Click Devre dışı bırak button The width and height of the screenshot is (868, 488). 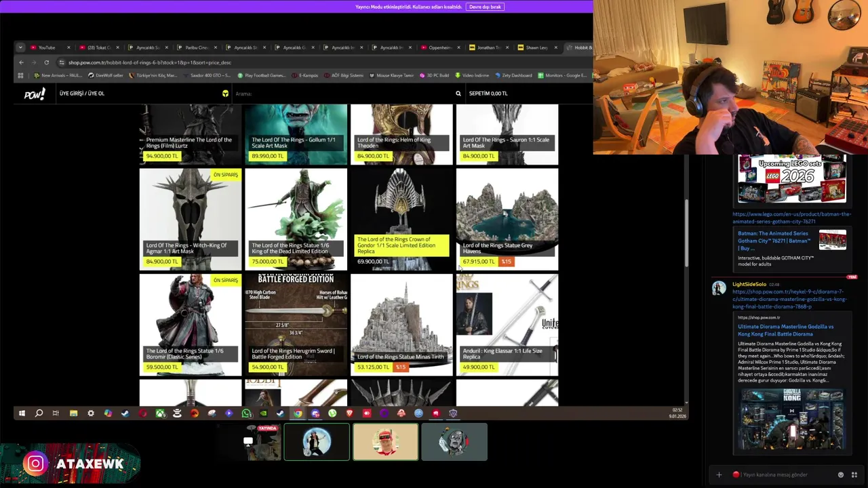(485, 7)
